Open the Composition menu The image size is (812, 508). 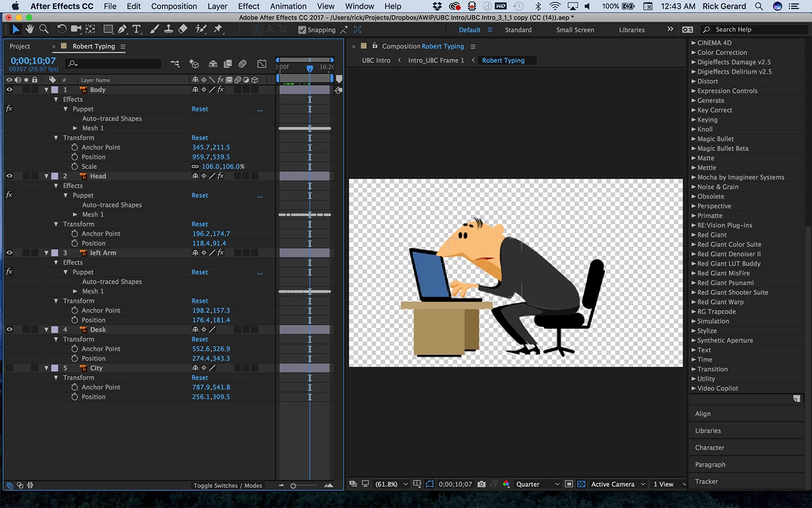click(x=174, y=6)
